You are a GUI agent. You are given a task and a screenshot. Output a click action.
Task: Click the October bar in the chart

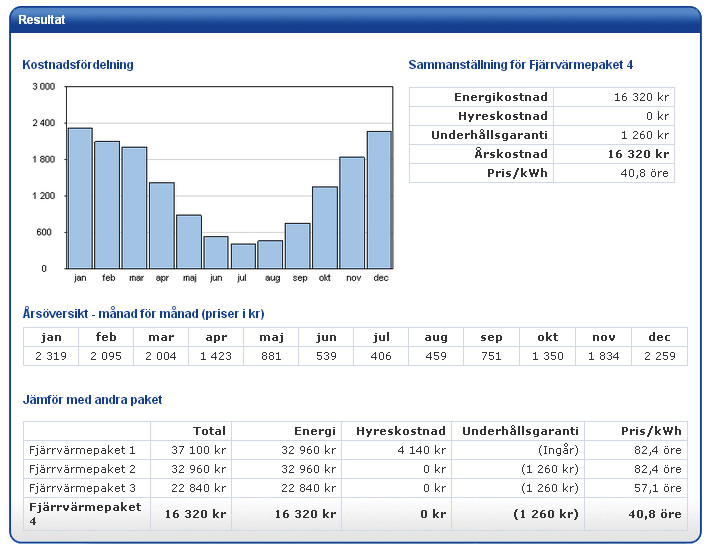pos(325,227)
